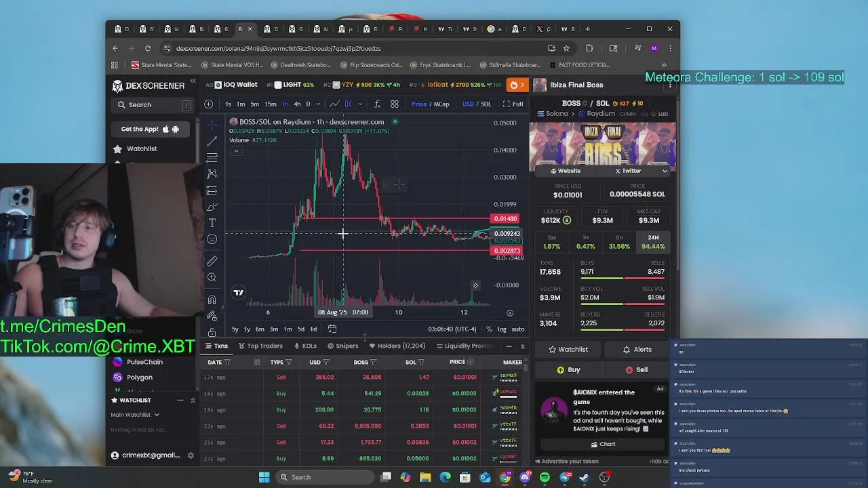Switch to KOLs tab
The image size is (868, 488).
tap(304, 346)
